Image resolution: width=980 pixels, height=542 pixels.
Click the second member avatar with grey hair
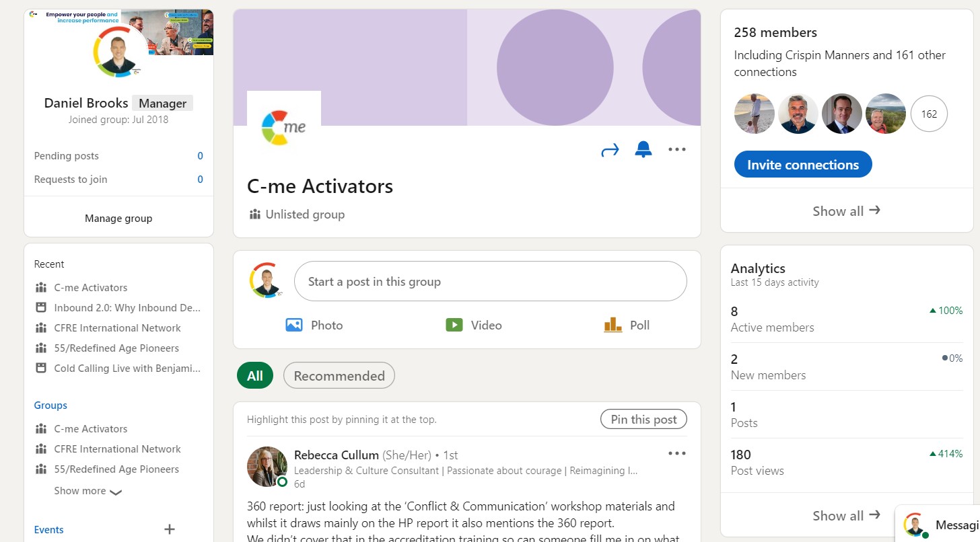pos(798,114)
